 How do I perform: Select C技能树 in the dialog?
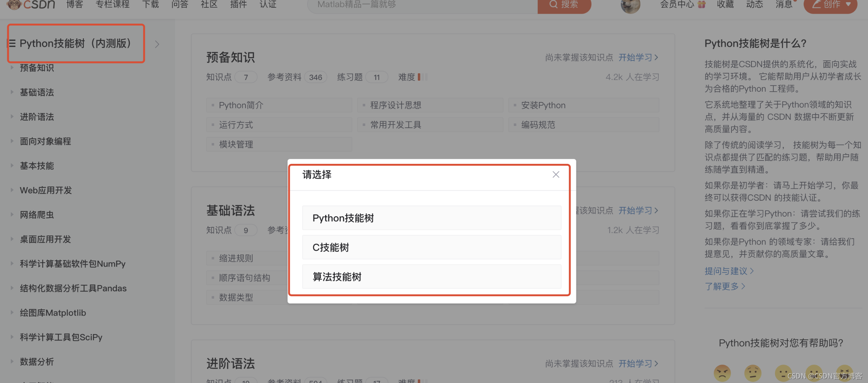point(431,247)
